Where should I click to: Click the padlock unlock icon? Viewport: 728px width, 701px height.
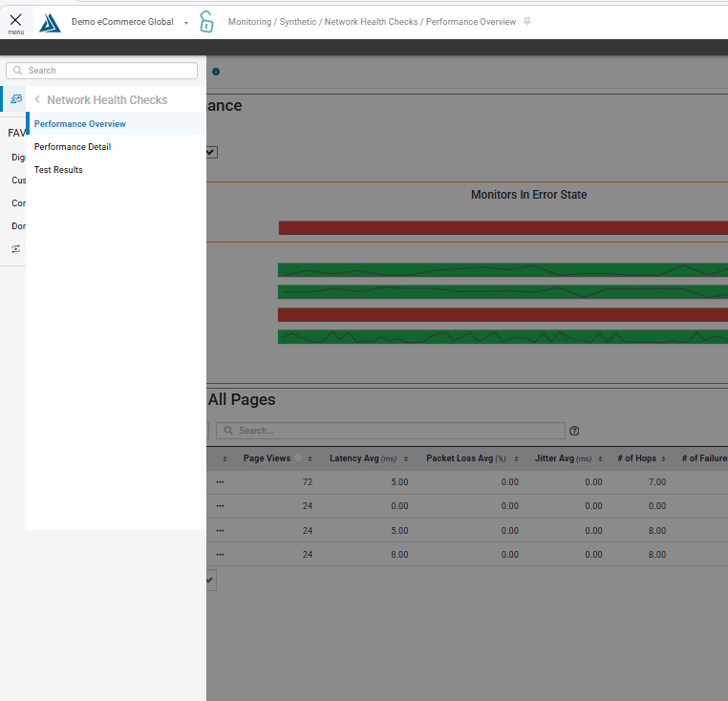click(206, 22)
